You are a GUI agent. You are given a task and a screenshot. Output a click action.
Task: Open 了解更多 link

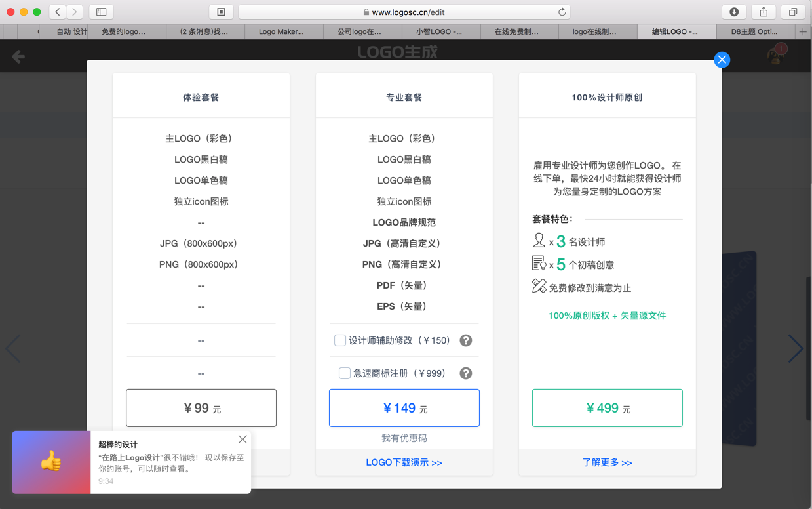tap(608, 462)
